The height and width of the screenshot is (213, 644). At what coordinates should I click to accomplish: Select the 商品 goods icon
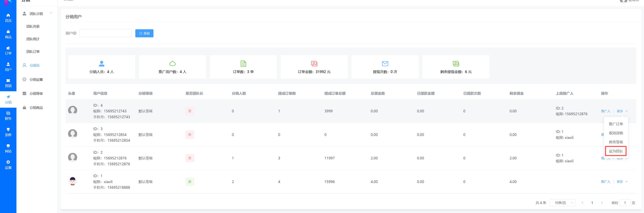[x=8, y=34]
